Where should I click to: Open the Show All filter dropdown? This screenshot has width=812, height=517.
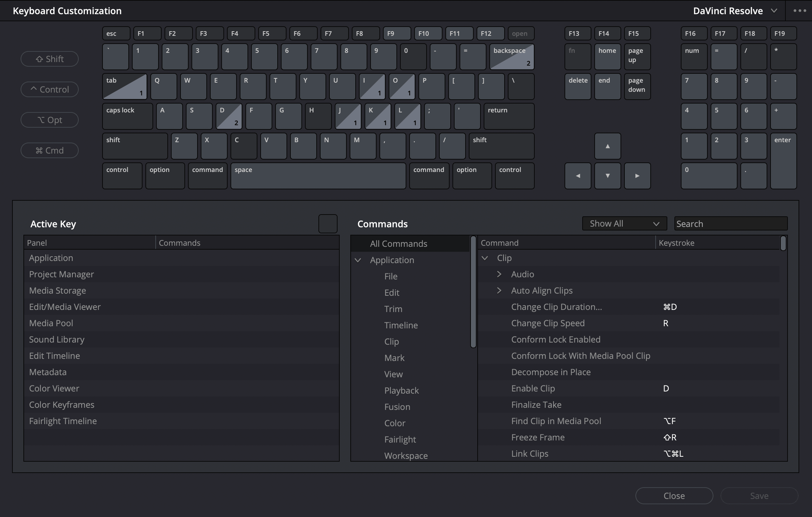click(x=624, y=223)
